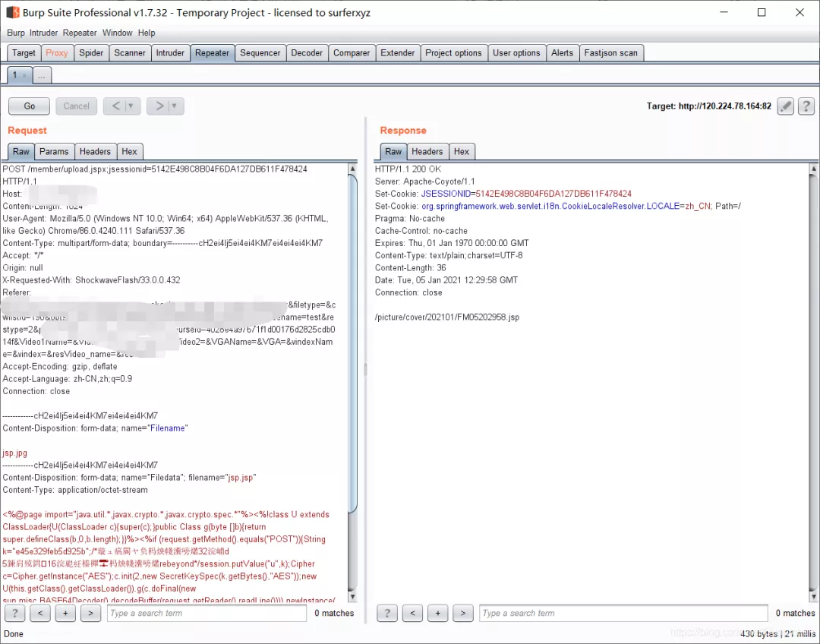Image resolution: width=820 pixels, height=644 pixels.
Task: Click request search help question-mark button
Action: 15,613
